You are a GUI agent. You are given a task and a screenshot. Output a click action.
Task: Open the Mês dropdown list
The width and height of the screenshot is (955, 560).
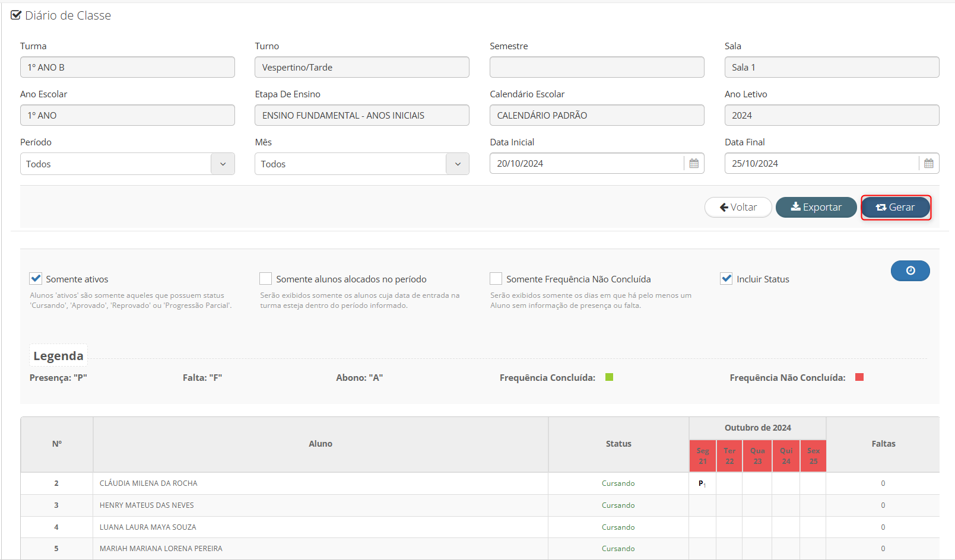(x=457, y=164)
